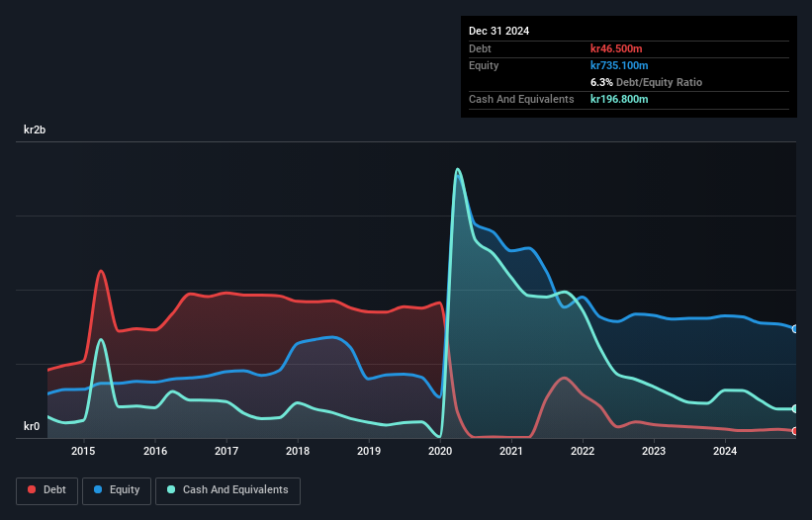This screenshot has width=812, height=520.
Task: Click the kr2b y-axis label
Action: tap(35, 130)
